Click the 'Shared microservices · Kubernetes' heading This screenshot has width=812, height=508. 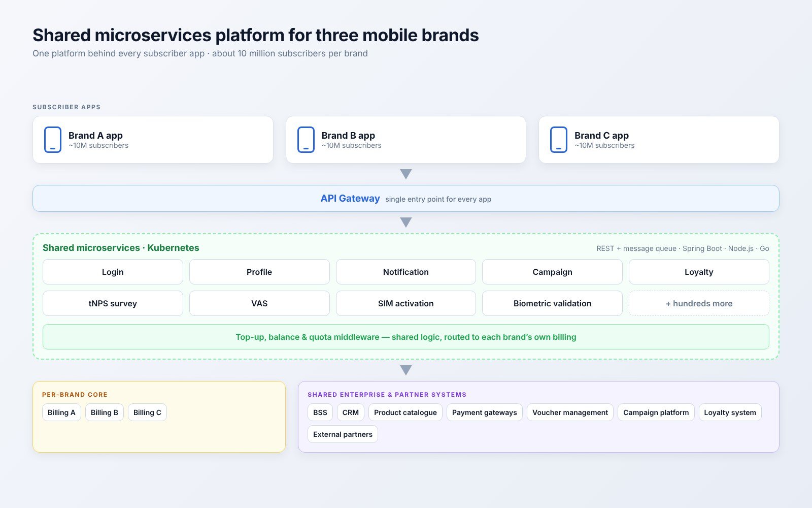pos(121,248)
